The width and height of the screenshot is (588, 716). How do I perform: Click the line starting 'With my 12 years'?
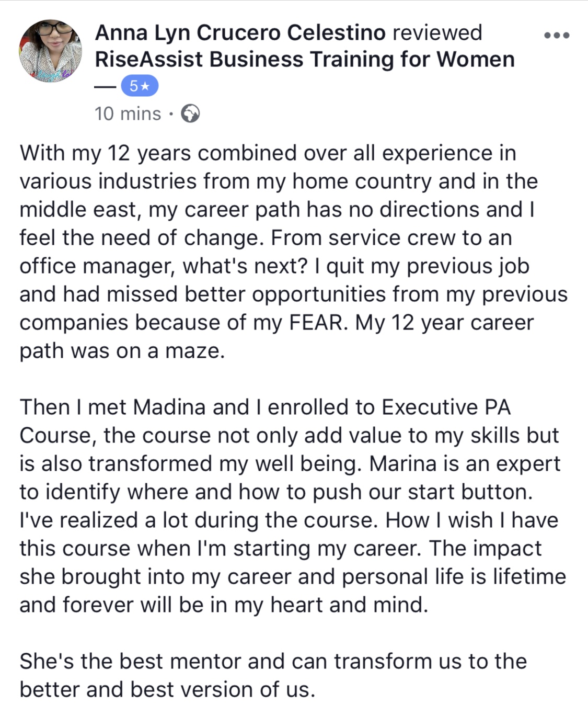click(268, 153)
